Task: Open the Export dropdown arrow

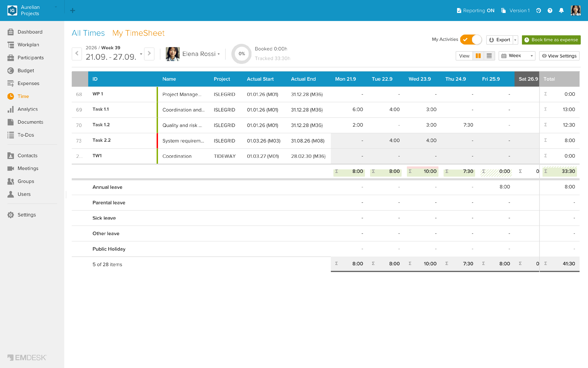Action: (515, 40)
